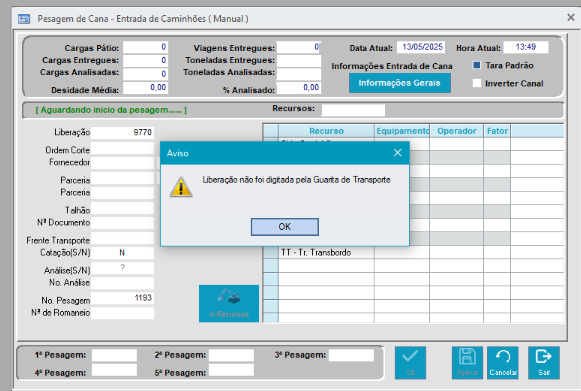Click the 3ª Pesagem input field
Image resolution: width=581 pixels, height=391 pixels.
[351, 355]
